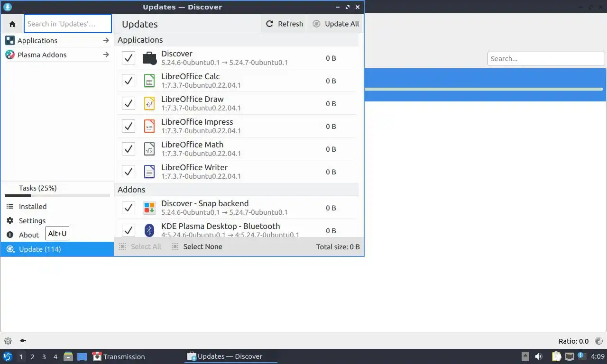Image resolution: width=607 pixels, height=364 pixels.
Task: Open file manager from taskbar
Action: click(68, 356)
